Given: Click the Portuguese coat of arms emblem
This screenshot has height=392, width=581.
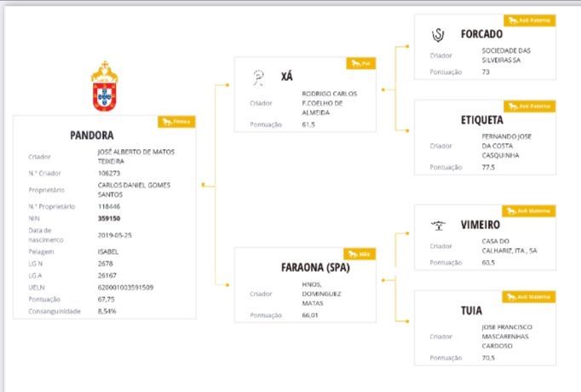Looking at the screenshot, I should pyautogui.click(x=105, y=86).
